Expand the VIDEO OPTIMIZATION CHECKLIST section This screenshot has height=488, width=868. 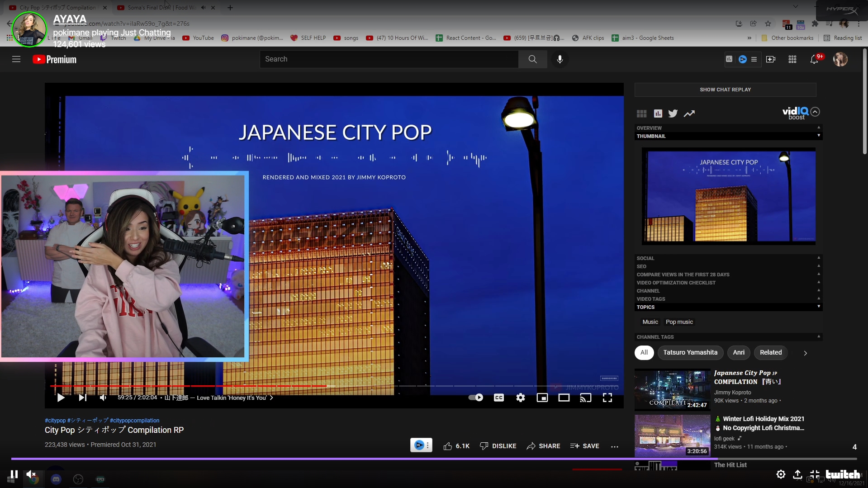pyautogui.click(x=728, y=283)
